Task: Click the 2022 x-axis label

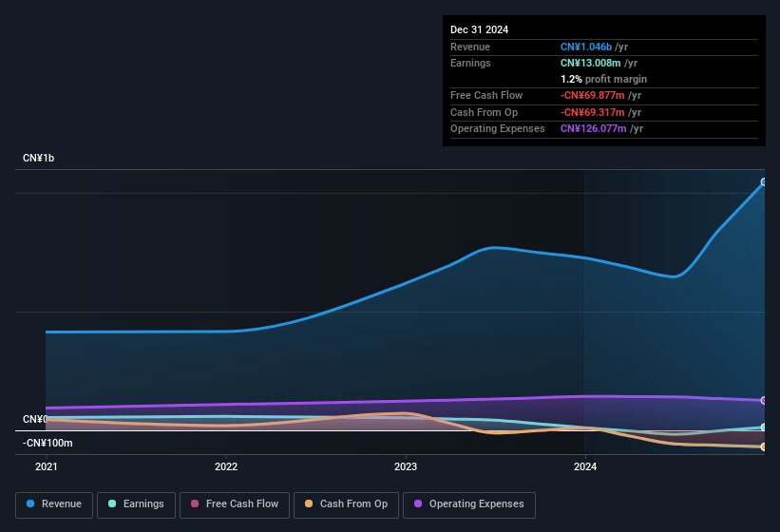Action: (x=226, y=466)
